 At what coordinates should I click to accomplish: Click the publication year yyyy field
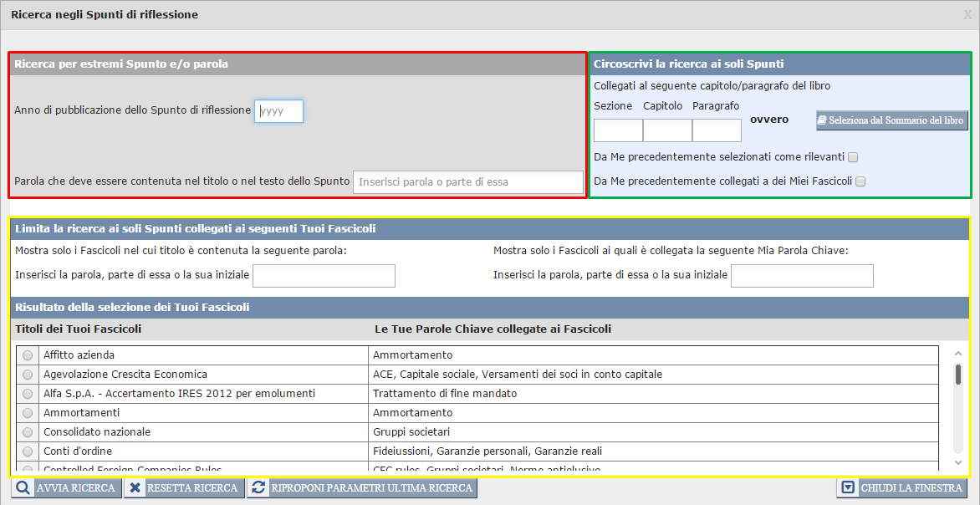point(278,111)
